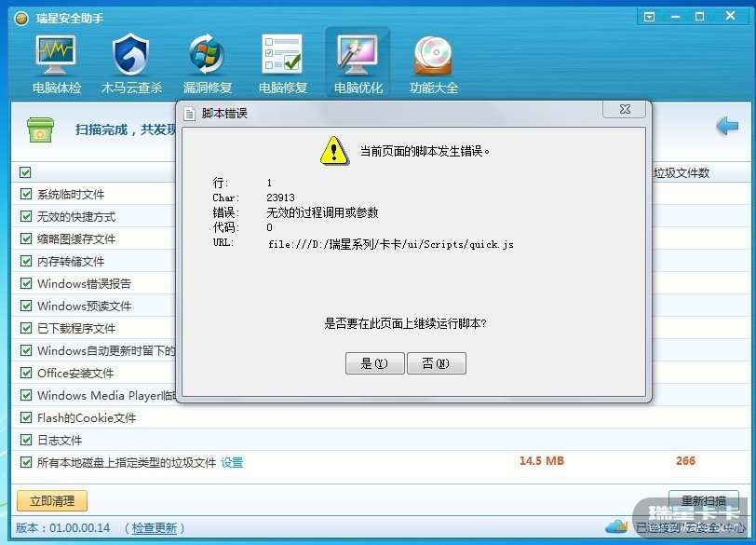The image size is (756, 545).
Task: Click the 日志文件 row label
Action: (60, 440)
